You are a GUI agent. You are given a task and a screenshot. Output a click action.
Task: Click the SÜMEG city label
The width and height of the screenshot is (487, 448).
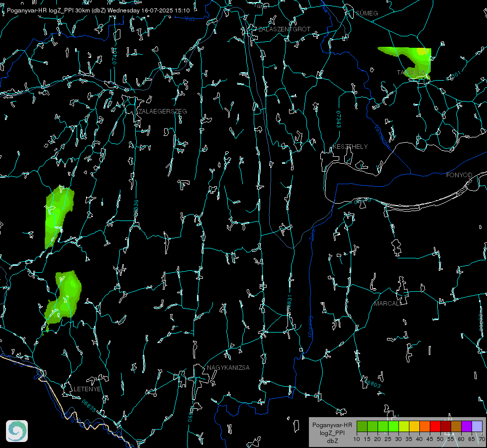coord(367,13)
